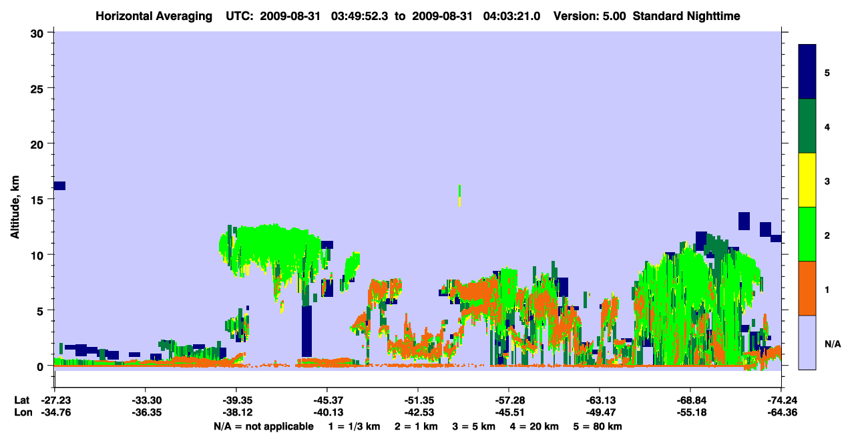Click the 'Lon' axis row label
Image resolution: width=868 pixels, height=445 pixels.
pos(23,413)
